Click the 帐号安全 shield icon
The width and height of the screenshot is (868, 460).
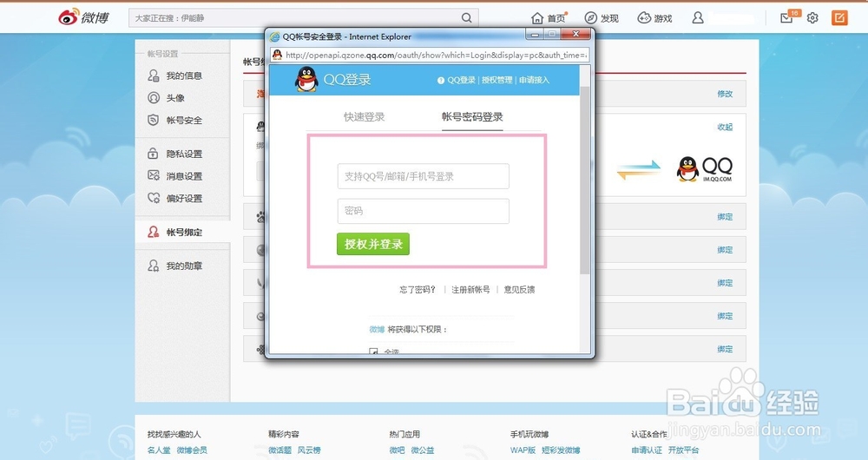[x=154, y=120]
